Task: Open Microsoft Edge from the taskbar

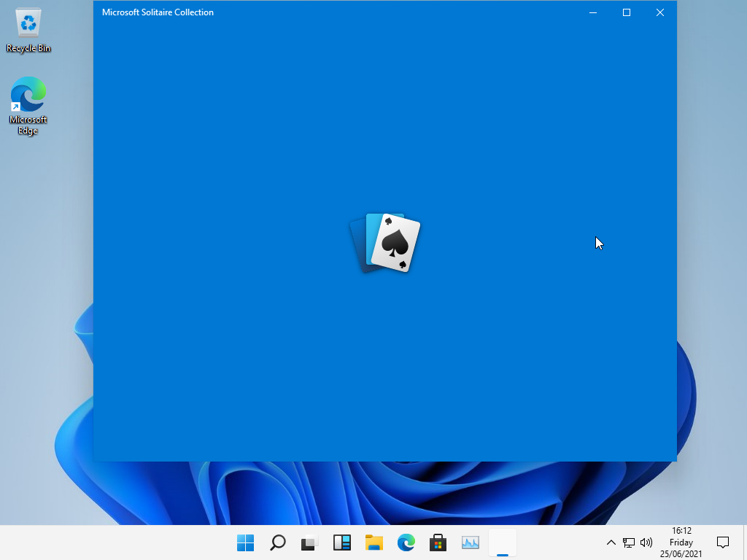Action: point(406,542)
